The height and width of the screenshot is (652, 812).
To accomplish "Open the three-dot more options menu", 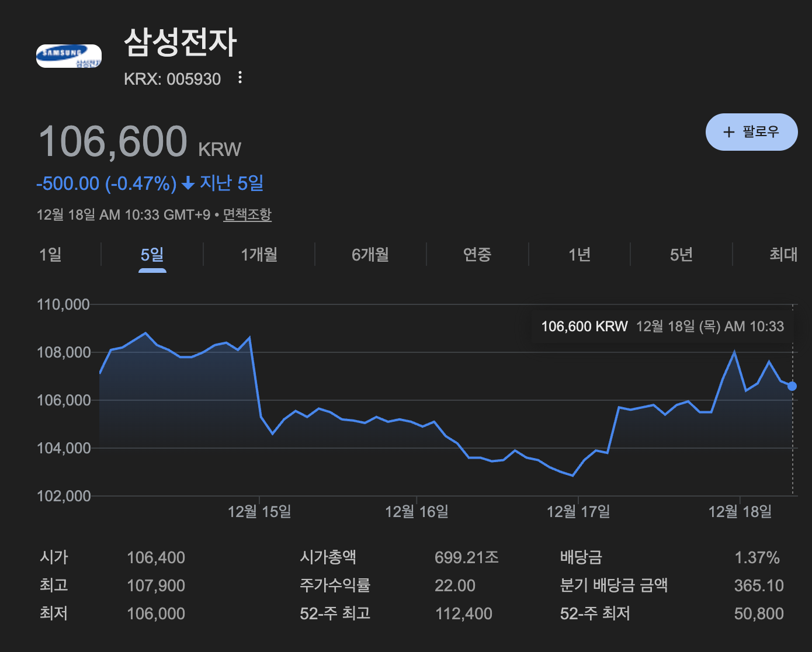I will point(240,78).
